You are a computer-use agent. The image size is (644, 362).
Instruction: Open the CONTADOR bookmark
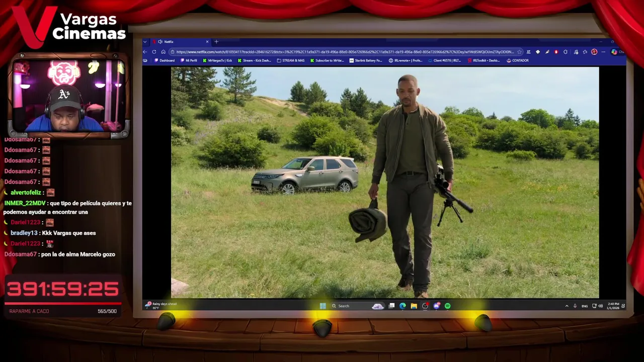[517, 60]
